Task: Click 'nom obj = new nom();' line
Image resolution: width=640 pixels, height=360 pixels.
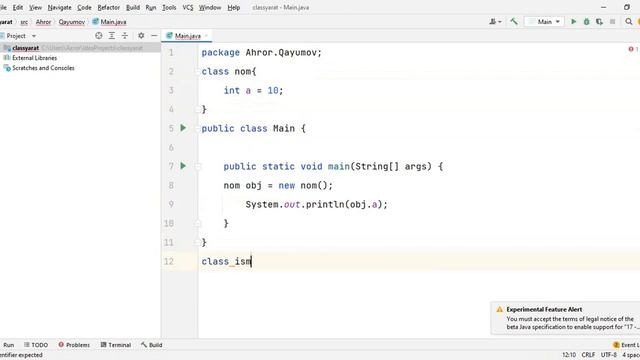Action: 278,185
